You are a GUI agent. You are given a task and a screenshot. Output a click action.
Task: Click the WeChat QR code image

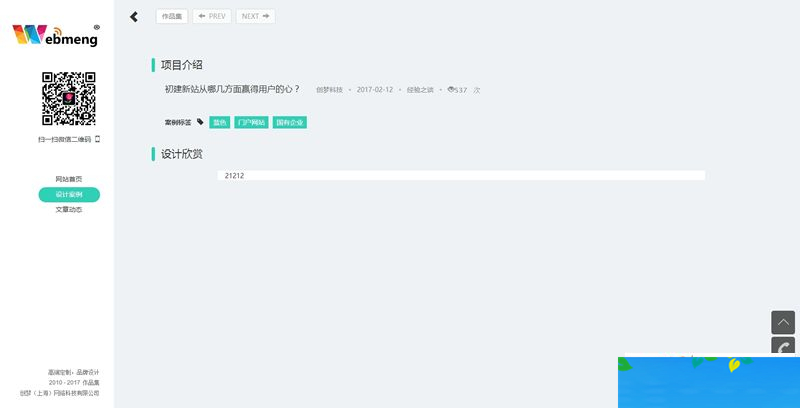pyautogui.click(x=68, y=98)
